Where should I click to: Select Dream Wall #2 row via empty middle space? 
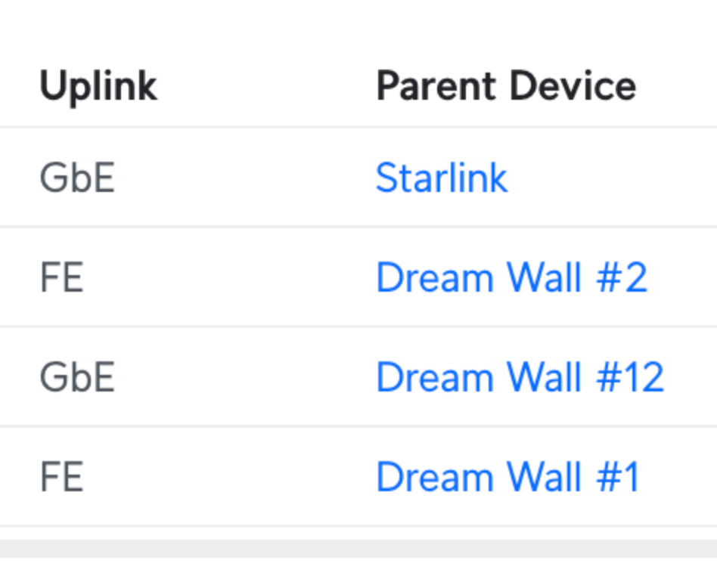tap(228, 277)
